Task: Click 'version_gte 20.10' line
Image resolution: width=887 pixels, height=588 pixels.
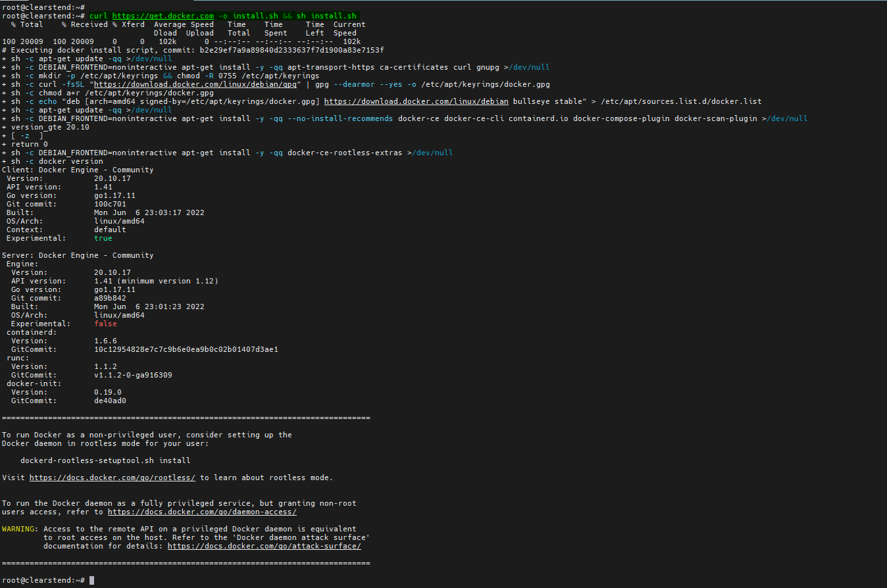Action: [45, 127]
